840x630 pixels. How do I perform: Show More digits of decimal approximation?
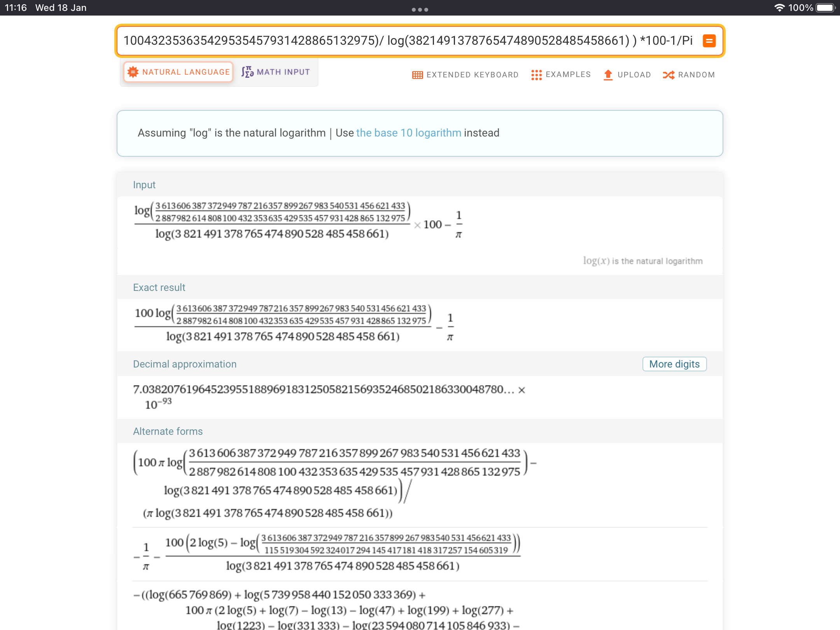click(x=674, y=364)
